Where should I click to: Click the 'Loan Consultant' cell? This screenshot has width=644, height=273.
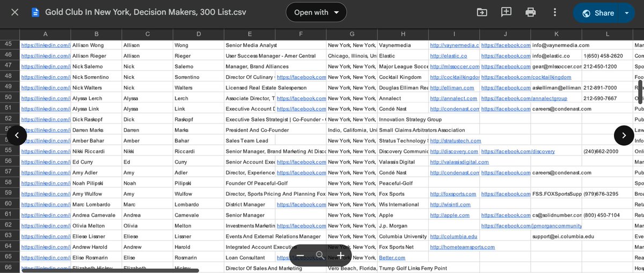250,257
